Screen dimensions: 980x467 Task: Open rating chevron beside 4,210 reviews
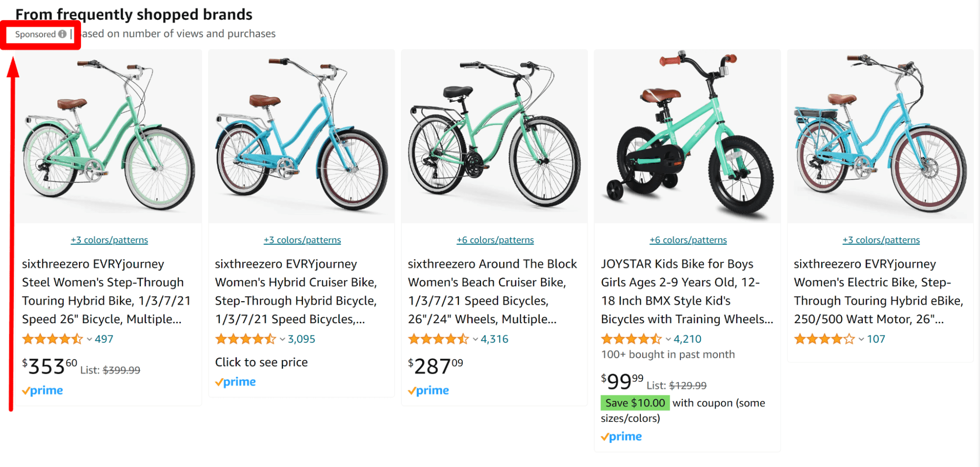tap(668, 339)
